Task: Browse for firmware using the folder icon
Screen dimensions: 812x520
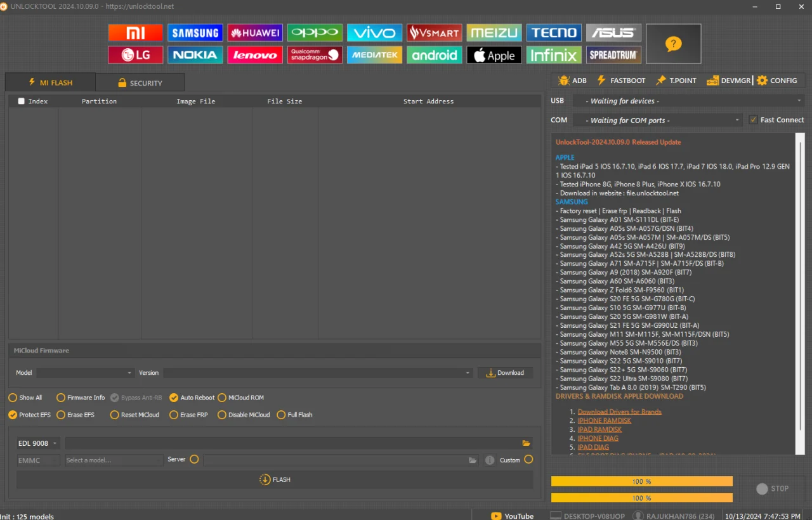Action: [526, 443]
